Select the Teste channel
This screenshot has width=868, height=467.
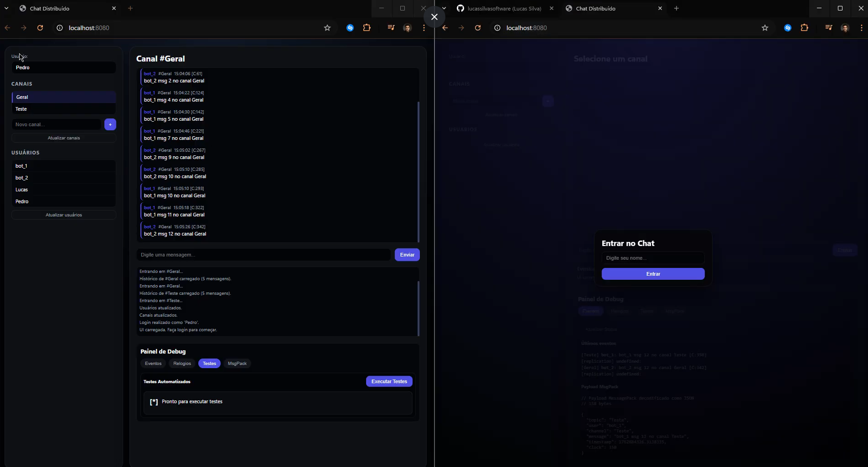point(63,109)
